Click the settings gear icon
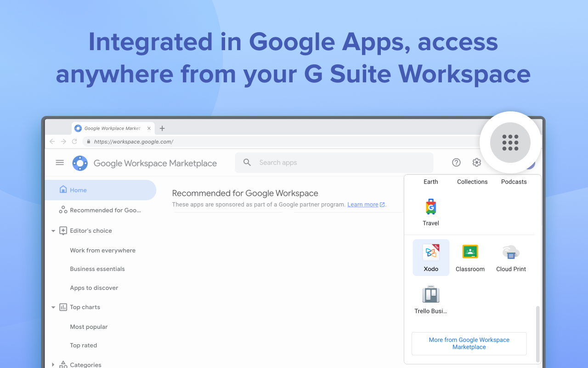Screen dimensions: 588x368 pos(476,162)
